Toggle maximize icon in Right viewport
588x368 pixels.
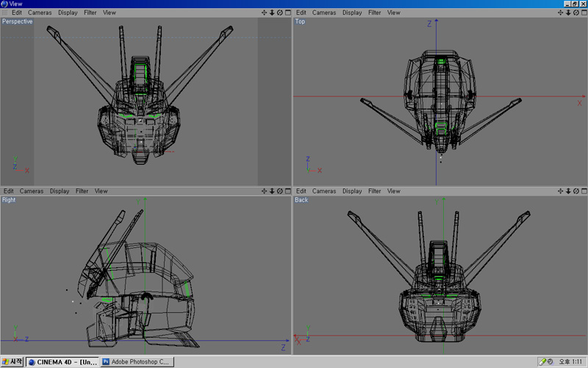coord(288,191)
